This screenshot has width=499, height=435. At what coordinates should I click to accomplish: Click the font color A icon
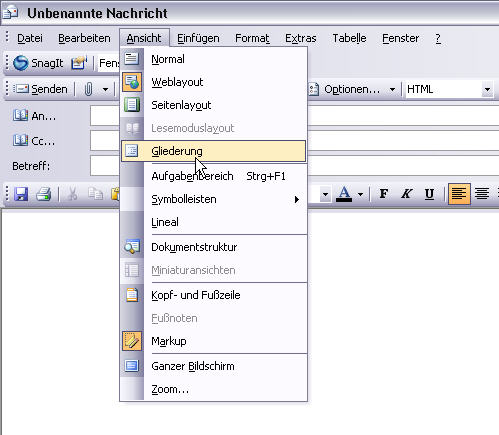tap(344, 194)
